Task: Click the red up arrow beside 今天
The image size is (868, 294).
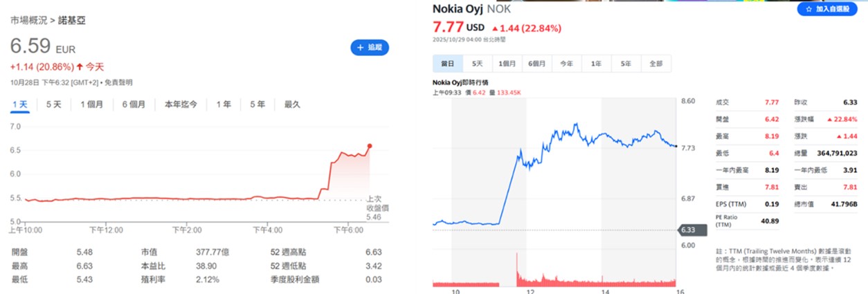Action: pos(80,66)
